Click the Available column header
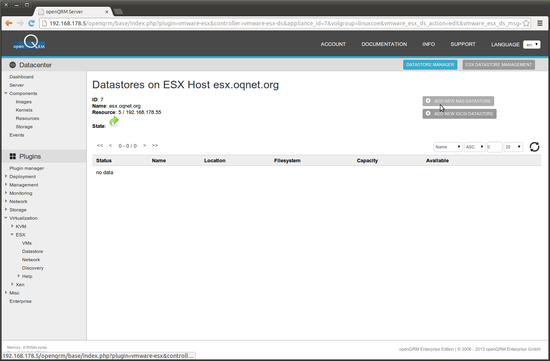This screenshot has height=361, width=550. click(x=437, y=161)
